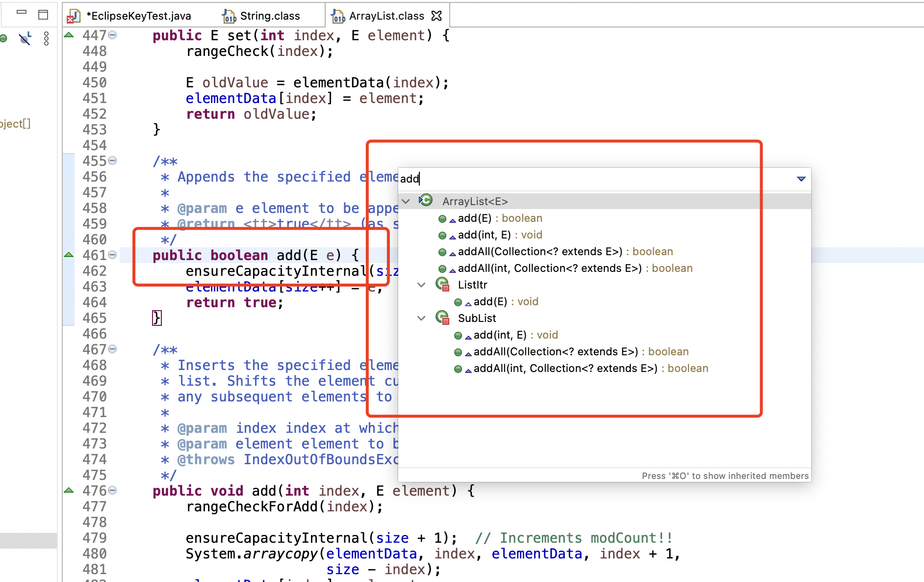Collapse the Javadoc fold at line 455
924x582 pixels.
click(112, 160)
